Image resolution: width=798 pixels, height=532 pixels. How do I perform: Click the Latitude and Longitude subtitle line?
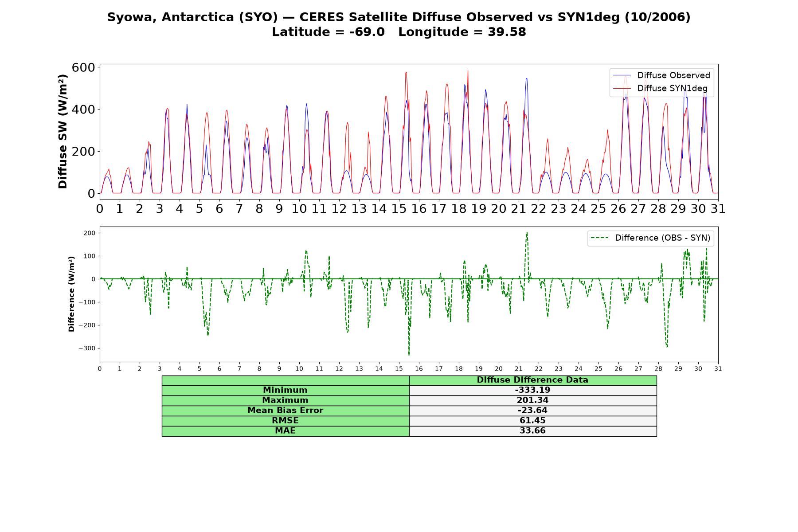399,32
